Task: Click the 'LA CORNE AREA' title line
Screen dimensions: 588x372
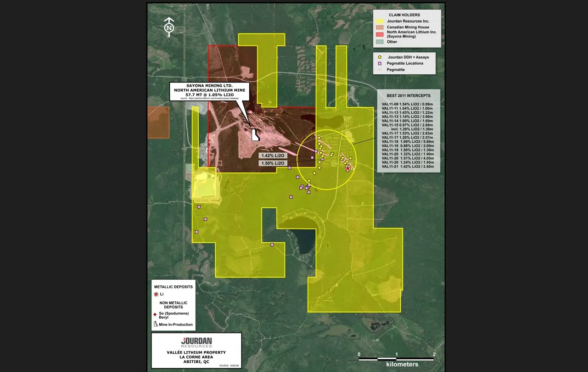Action: pos(196,357)
